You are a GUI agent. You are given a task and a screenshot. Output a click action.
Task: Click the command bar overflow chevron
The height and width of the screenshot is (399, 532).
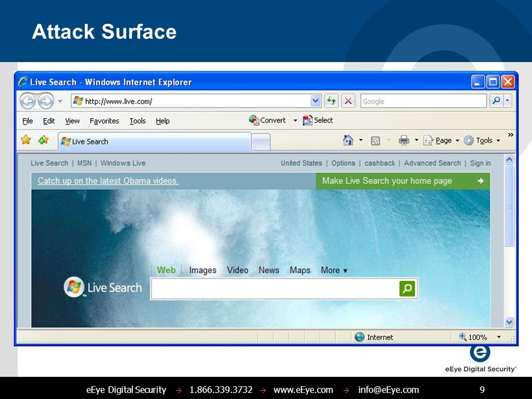tap(510, 135)
